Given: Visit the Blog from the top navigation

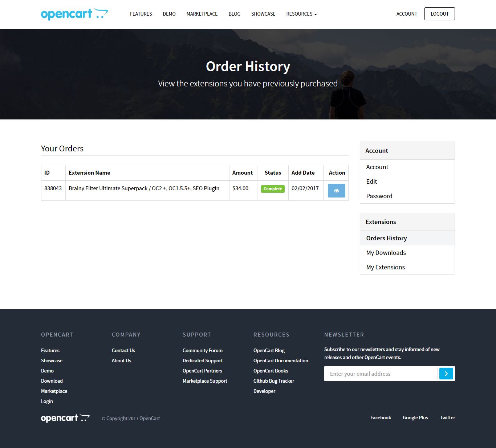Looking at the screenshot, I should (235, 14).
